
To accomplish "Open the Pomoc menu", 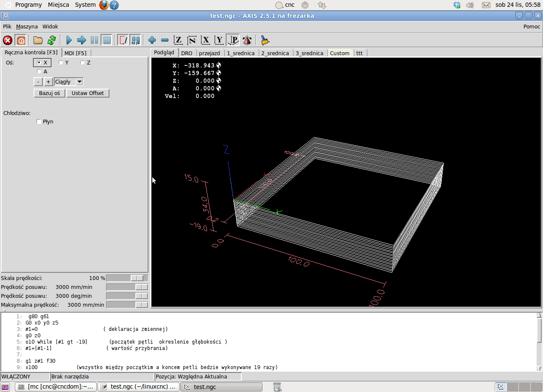I will [532, 26].
